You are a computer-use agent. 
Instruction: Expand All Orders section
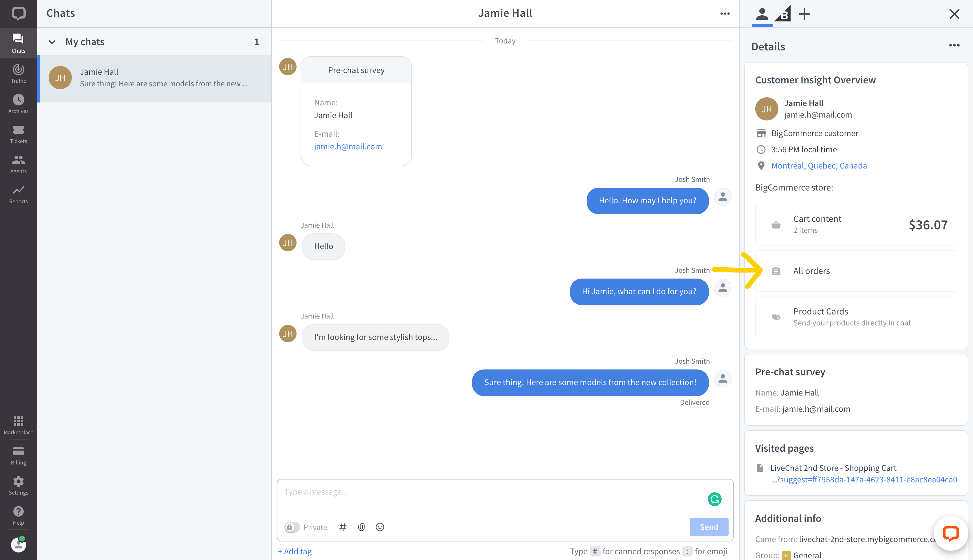(811, 271)
